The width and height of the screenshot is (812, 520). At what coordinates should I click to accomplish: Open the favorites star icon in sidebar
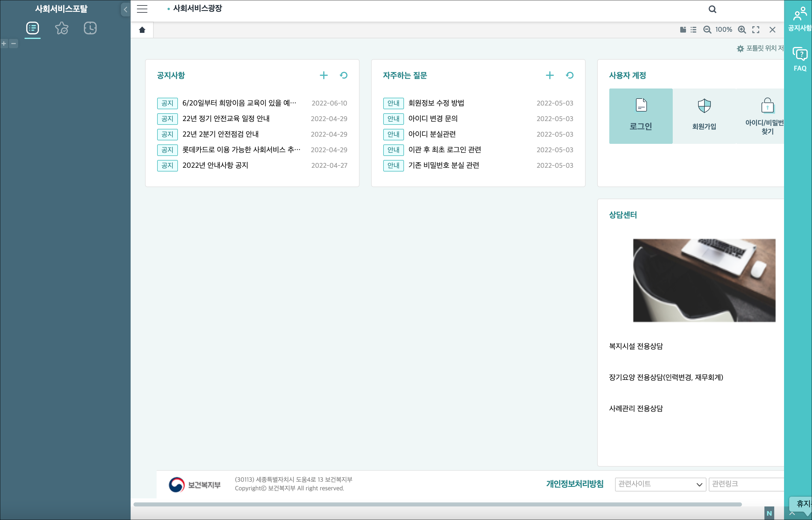[61, 28]
